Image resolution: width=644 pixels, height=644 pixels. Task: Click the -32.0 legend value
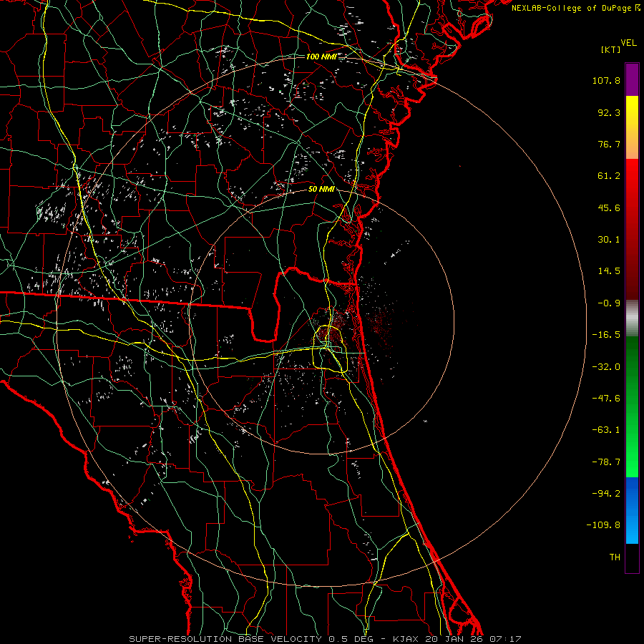[x=606, y=367]
